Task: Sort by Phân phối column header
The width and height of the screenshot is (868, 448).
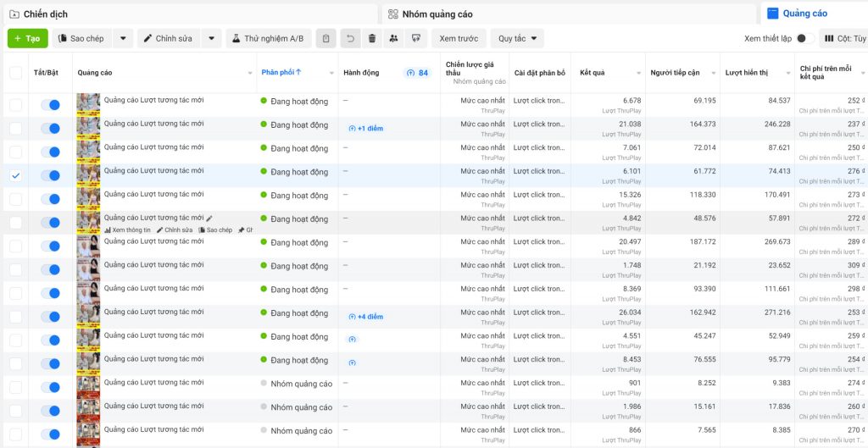Action: [281, 73]
